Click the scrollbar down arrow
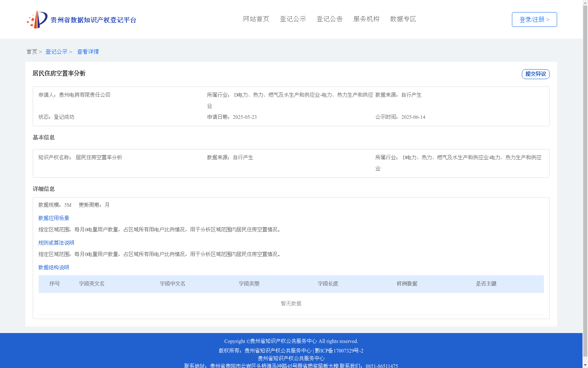 (x=585, y=365)
